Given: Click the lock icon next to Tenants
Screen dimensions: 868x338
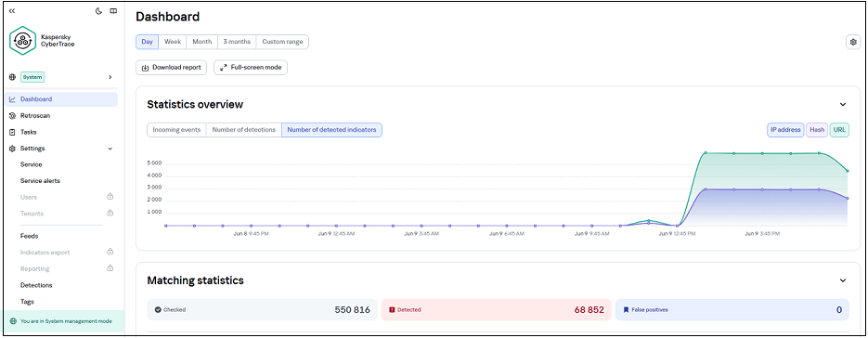Looking at the screenshot, I should tap(110, 213).
